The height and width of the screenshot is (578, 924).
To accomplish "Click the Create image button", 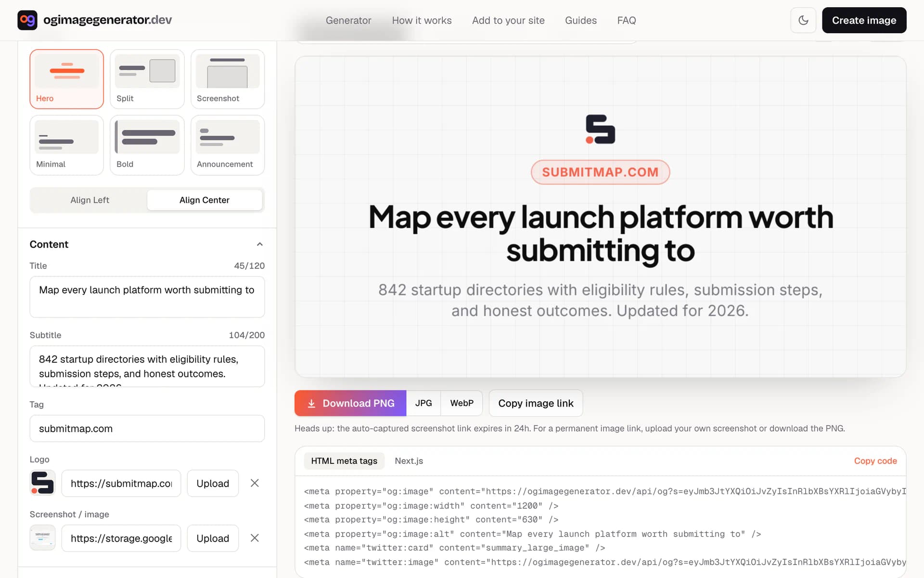I will click(864, 20).
